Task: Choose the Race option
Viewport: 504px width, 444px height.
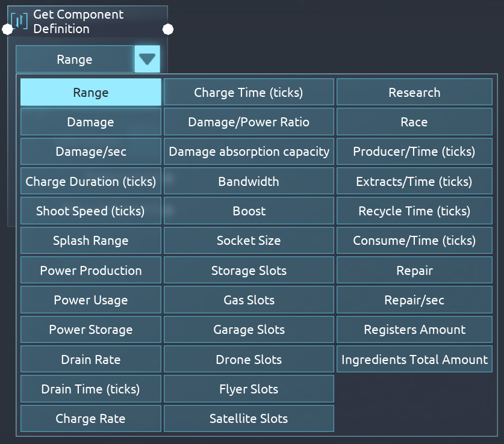Action: pos(414,122)
